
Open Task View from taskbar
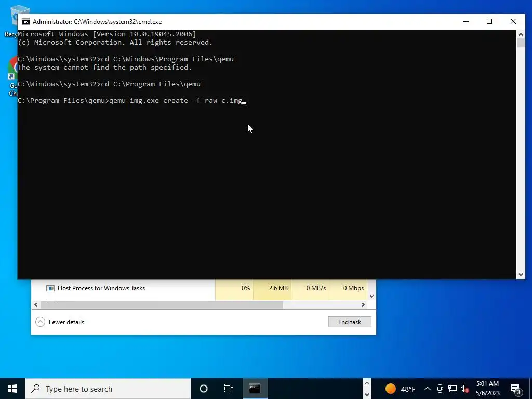pos(229,389)
